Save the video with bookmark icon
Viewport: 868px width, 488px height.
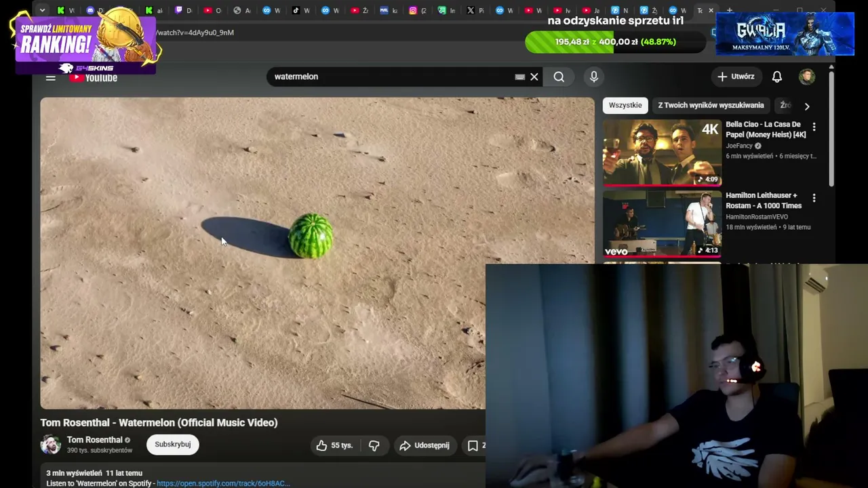[x=473, y=445]
